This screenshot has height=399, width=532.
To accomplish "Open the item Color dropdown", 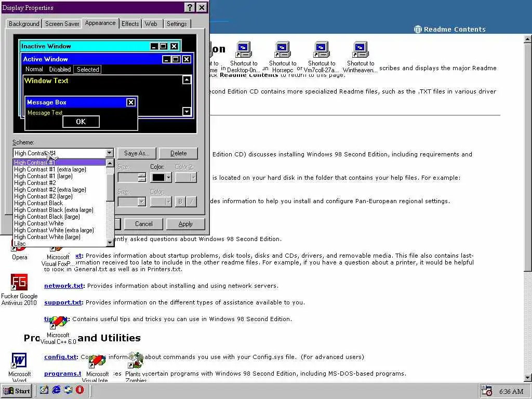I will 169,177.
